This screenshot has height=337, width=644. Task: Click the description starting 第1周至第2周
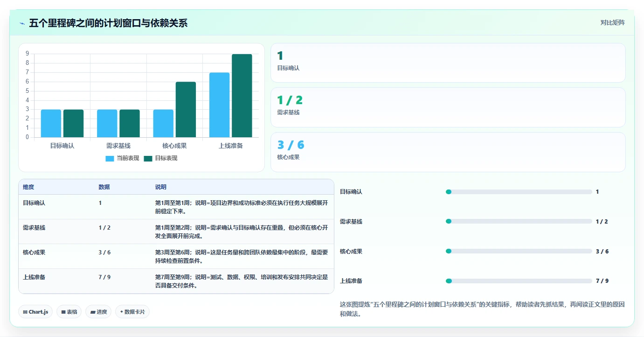(242, 232)
